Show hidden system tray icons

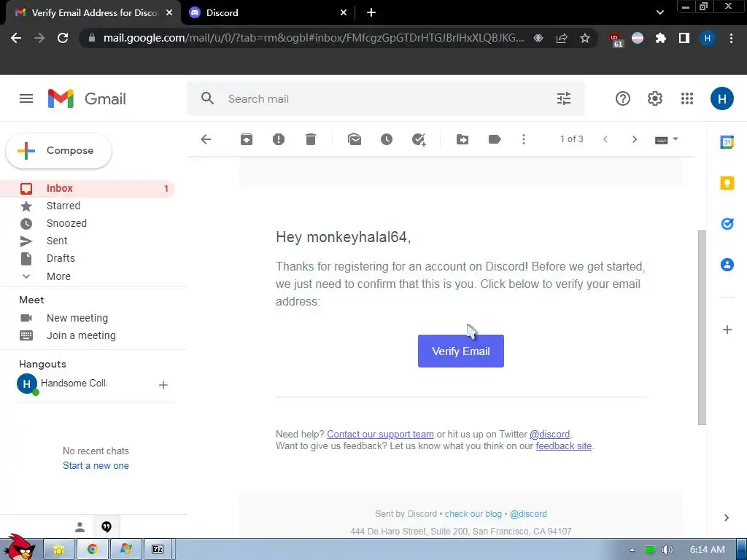click(632, 550)
